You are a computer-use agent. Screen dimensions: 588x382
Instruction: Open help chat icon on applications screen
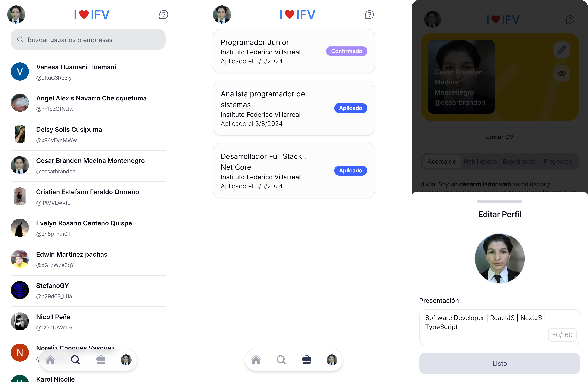tap(369, 15)
